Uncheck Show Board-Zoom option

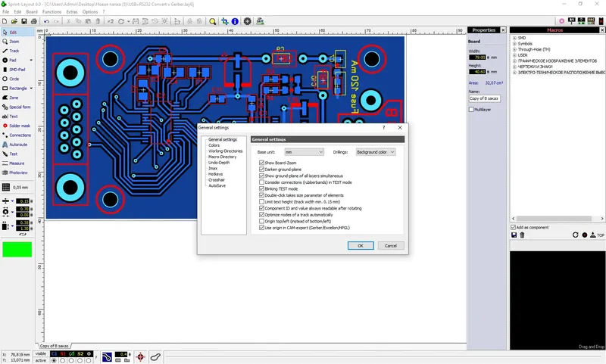click(261, 163)
